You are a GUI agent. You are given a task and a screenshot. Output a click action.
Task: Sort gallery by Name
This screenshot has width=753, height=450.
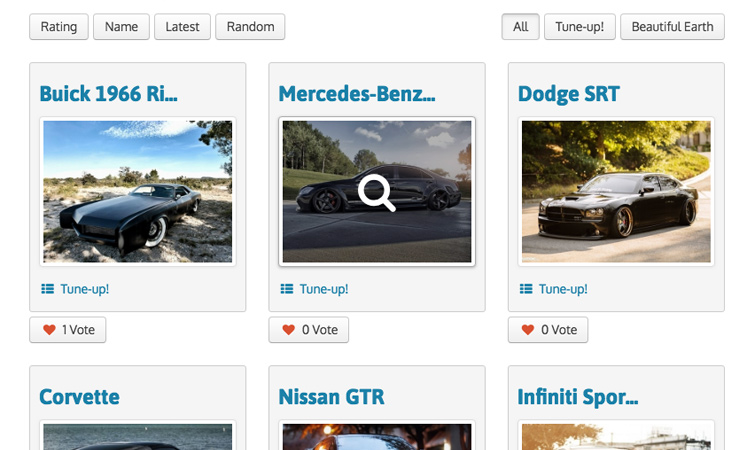pyautogui.click(x=121, y=26)
